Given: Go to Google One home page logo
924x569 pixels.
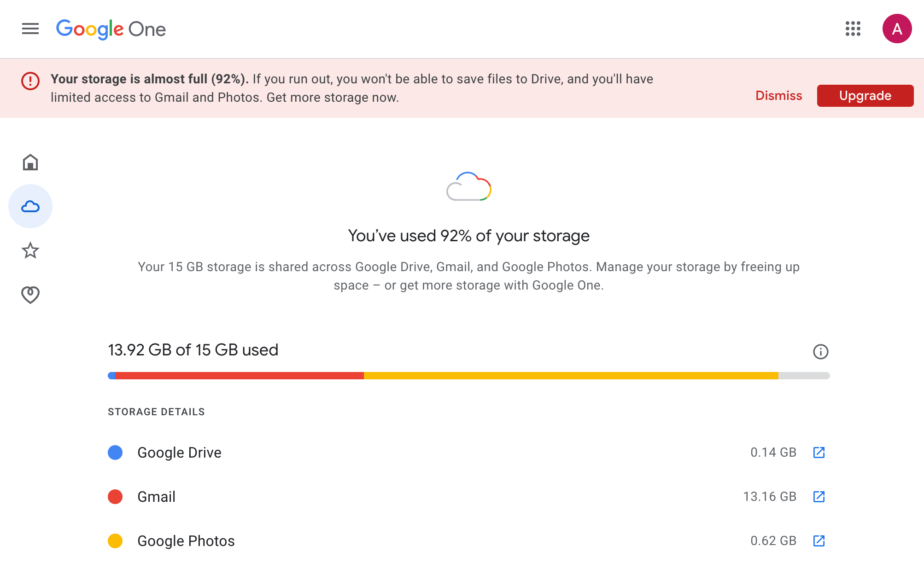Looking at the screenshot, I should tap(111, 29).
